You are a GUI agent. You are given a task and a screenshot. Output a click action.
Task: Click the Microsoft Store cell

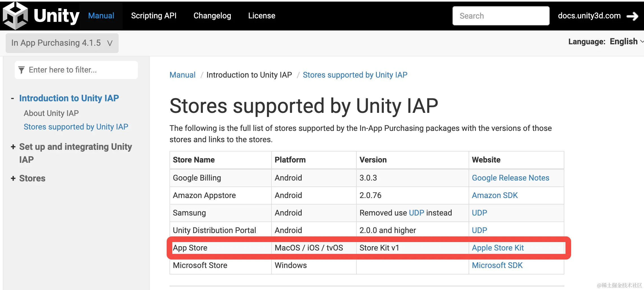click(221, 265)
